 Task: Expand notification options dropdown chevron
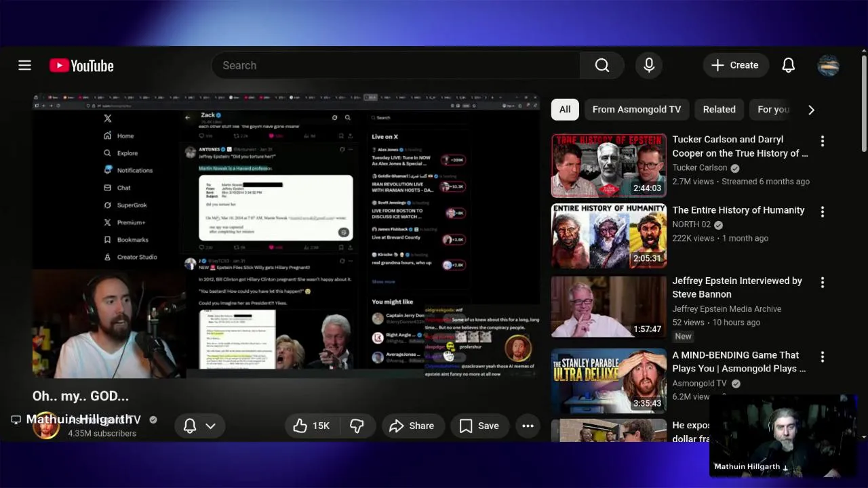pyautogui.click(x=210, y=426)
